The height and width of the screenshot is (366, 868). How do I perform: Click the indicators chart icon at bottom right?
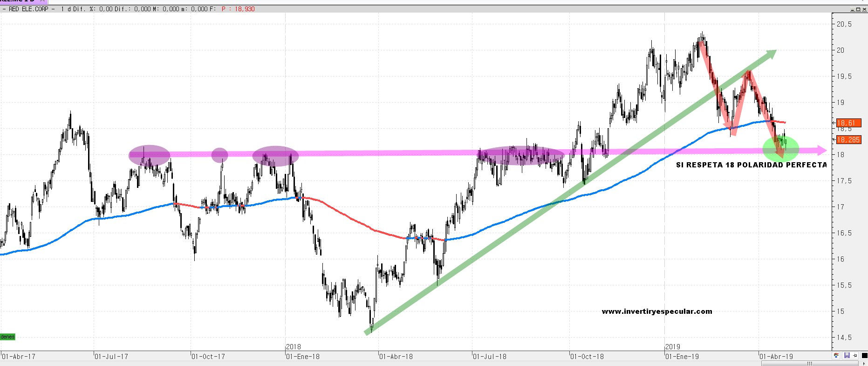pyautogui.click(x=836, y=356)
